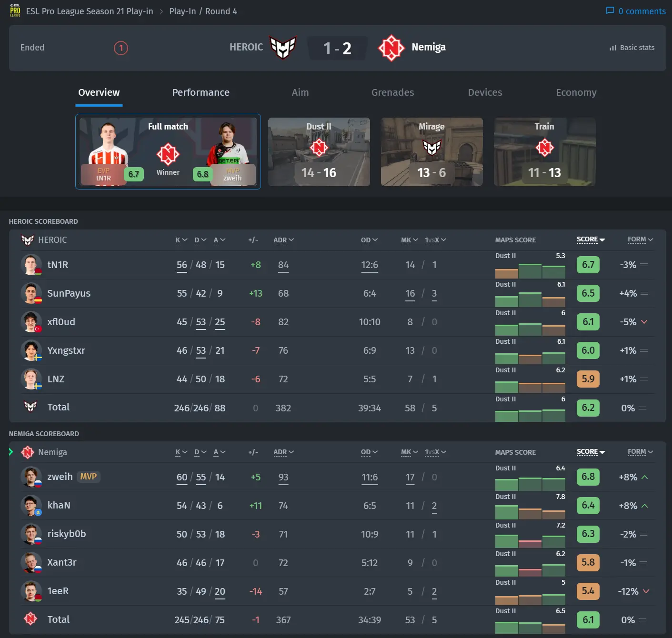Sort HEROIC scoreboard by SCORE column
Viewport: 672px width, 638px height.
tap(591, 239)
